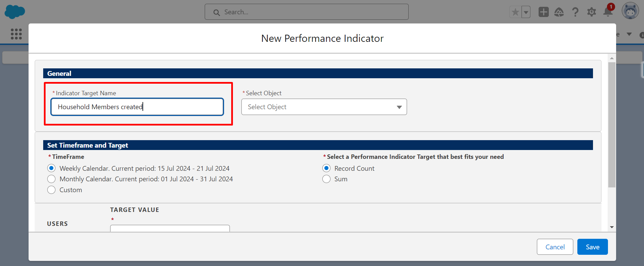Open the Trailhead guidance icon
Screen dimensions: 644x266
(x=559, y=12)
